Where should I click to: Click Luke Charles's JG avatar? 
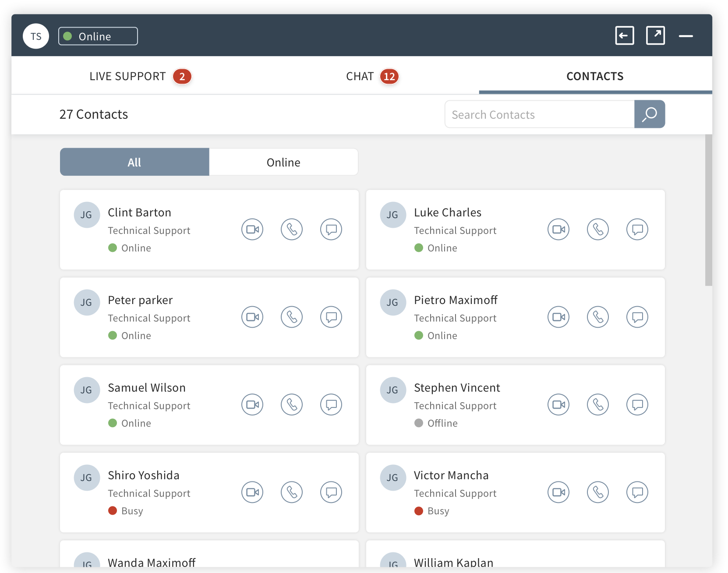[393, 215]
